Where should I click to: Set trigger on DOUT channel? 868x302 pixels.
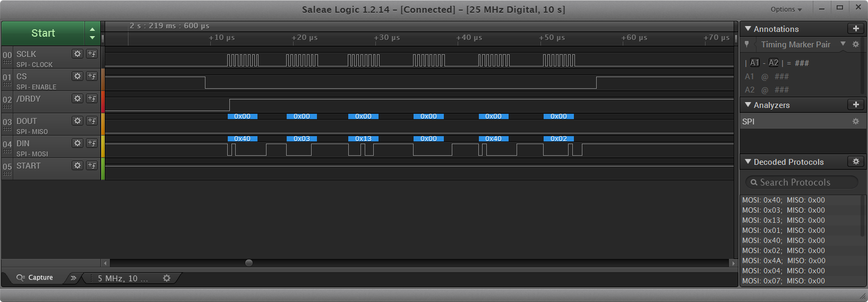point(92,121)
